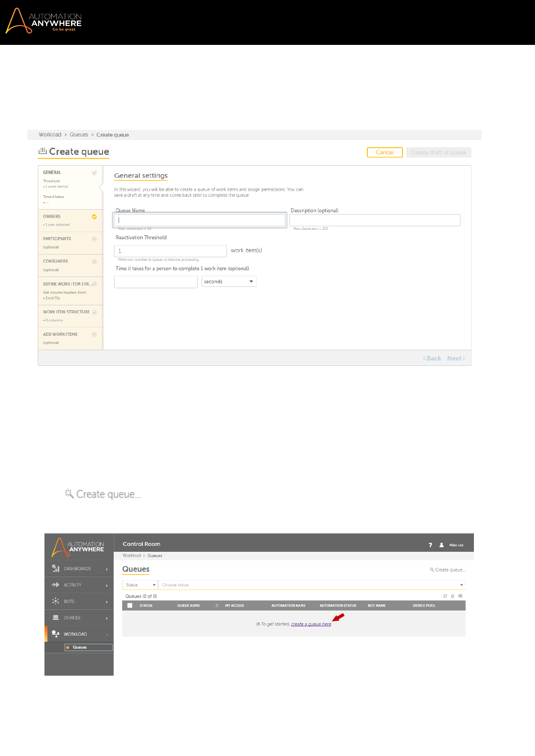Click the Dashboards sidebar icon
This screenshot has width=535, height=756.
[56, 568]
